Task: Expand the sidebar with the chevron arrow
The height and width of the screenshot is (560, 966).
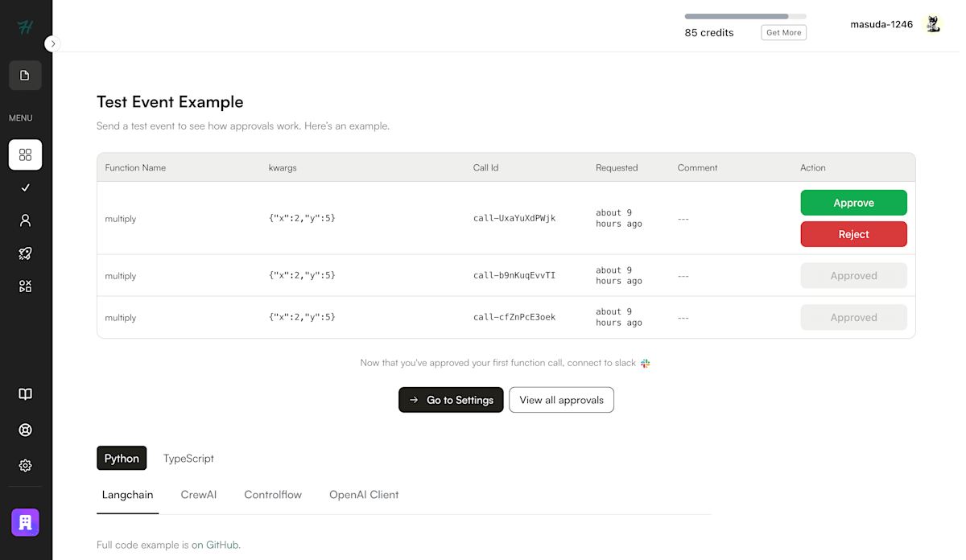Action: coord(53,43)
